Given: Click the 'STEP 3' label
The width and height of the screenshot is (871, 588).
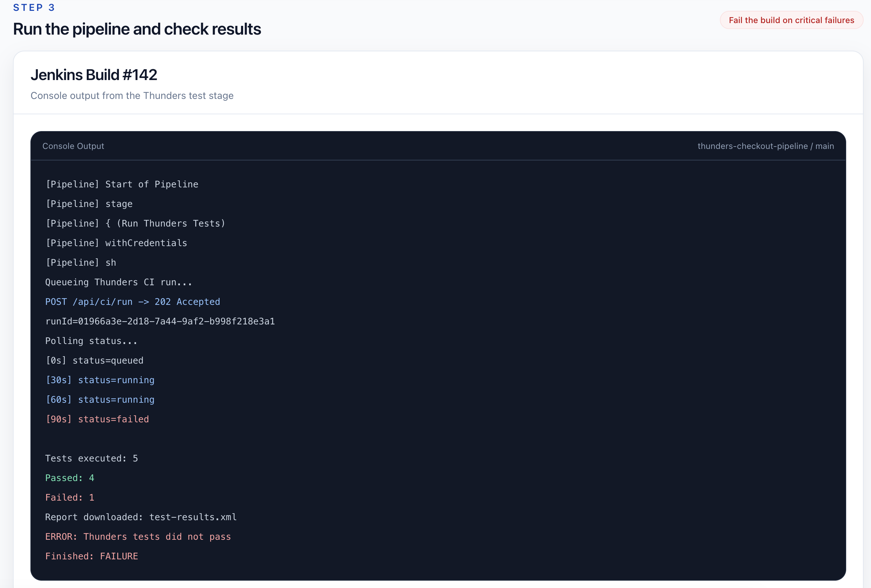Looking at the screenshot, I should point(34,7).
